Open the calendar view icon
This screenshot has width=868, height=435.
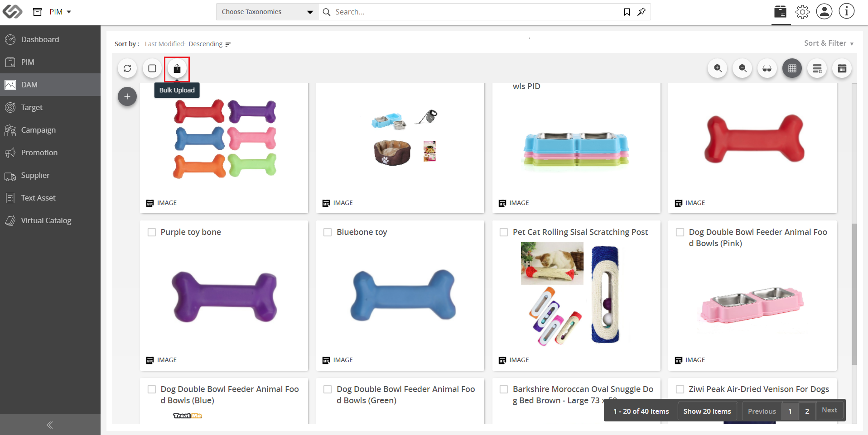click(842, 68)
